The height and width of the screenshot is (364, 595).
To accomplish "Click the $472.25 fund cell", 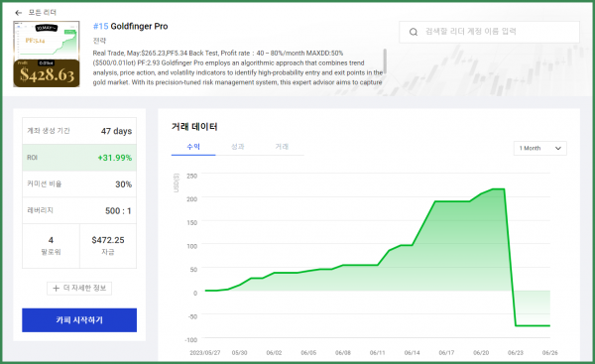I will tap(108, 246).
